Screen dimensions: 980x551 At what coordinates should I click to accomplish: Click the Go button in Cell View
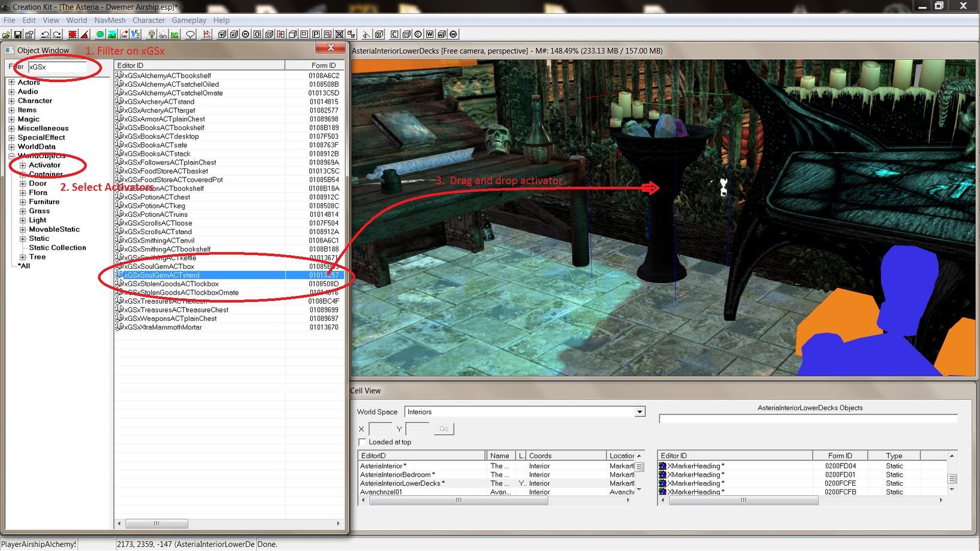pyautogui.click(x=444, y=429)
